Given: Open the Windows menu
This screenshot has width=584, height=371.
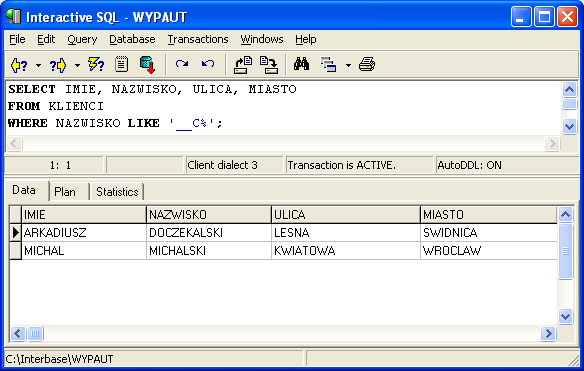Looking at the screenshot, I should (262, 39).
